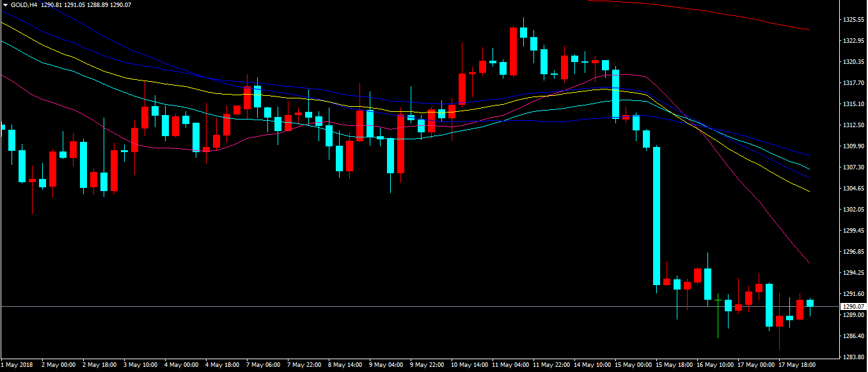The height and width of the screenshot is (372, 868).
Task: Click the 15 May 00:00 time label
Action: click(633, 365)
